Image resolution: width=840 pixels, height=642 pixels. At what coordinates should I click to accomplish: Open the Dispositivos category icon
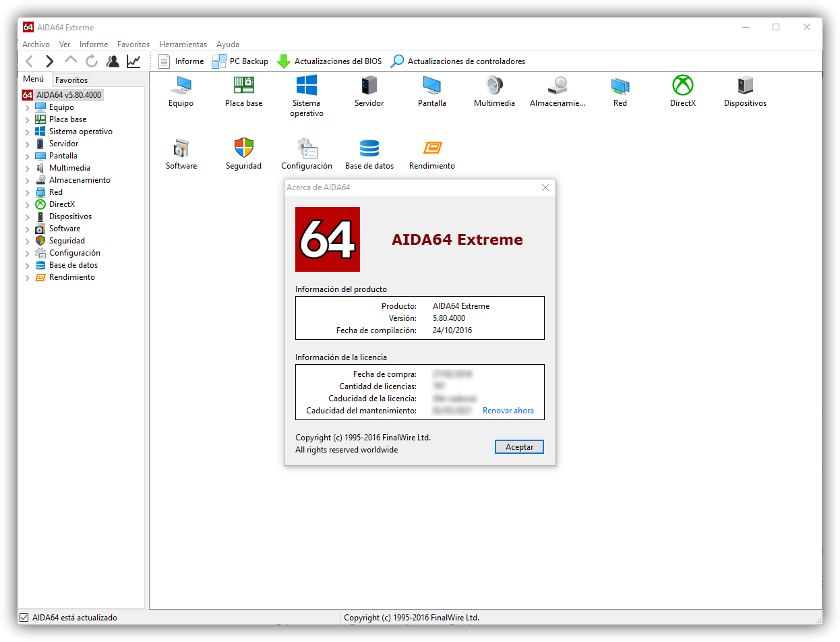pos(745,85)
